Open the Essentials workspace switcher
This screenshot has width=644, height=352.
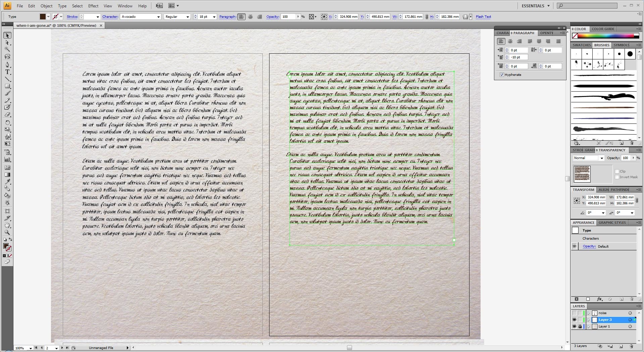point(536,6)
